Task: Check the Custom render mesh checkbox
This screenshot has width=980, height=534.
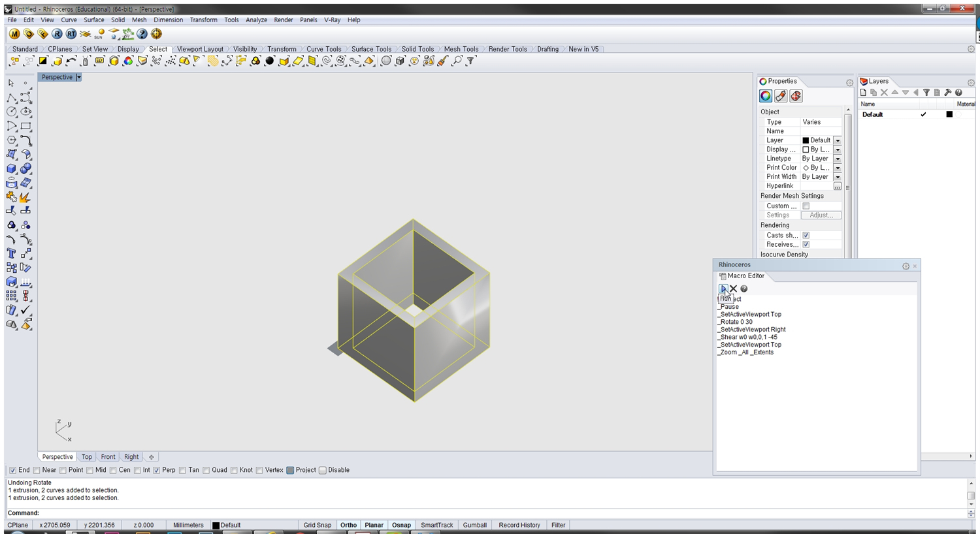Action: (x=806, y=206)
